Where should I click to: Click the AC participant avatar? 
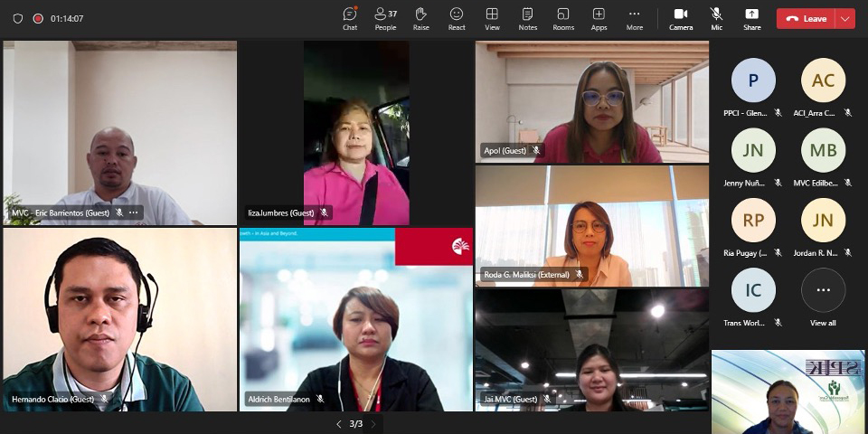coord(823,80)
